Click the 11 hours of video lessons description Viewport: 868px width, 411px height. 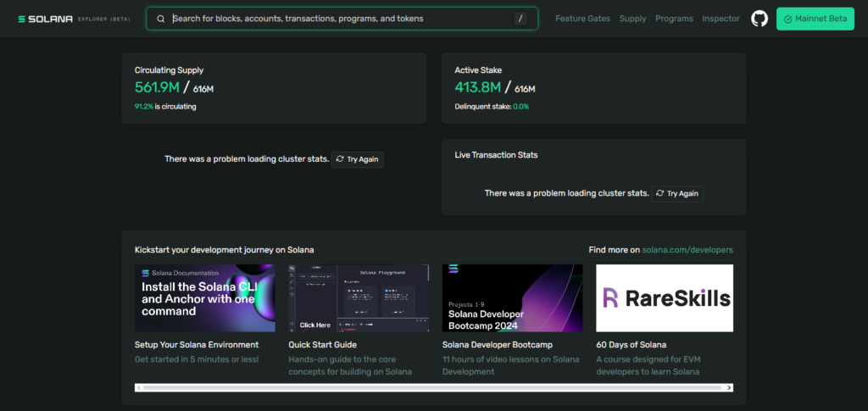511,365
